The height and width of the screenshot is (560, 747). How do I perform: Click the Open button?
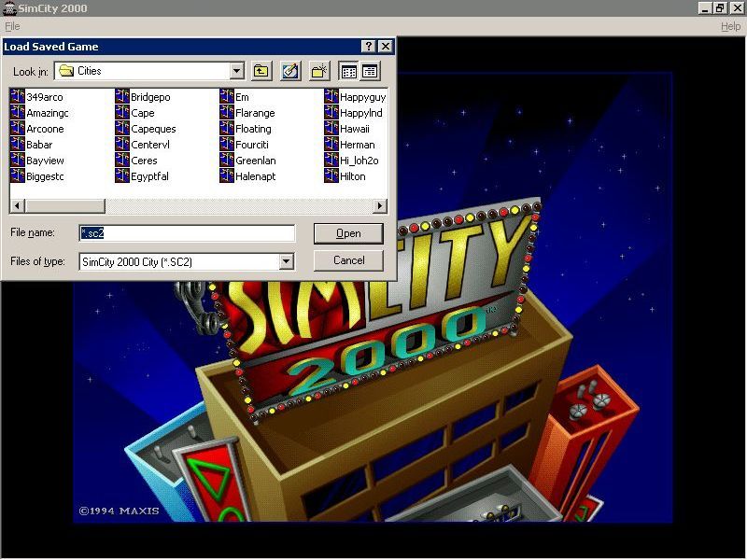348,233
